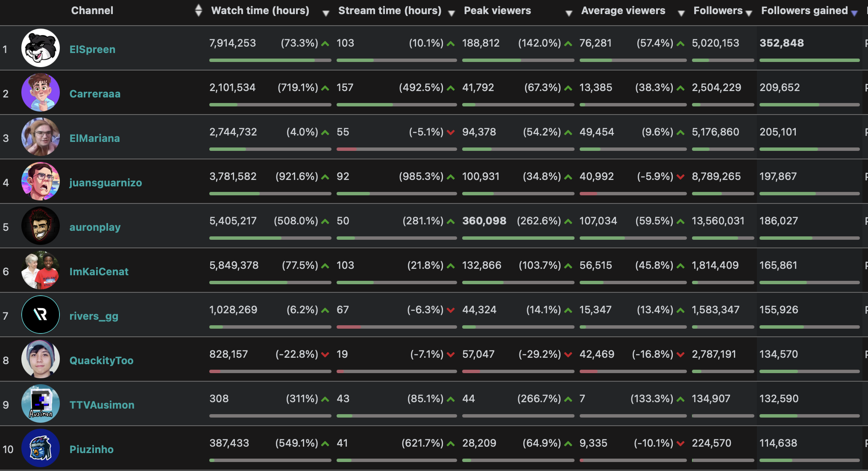This screenshot has height=471, width=868.
Task: Click the Followers column header
Action: click(718, 11)
